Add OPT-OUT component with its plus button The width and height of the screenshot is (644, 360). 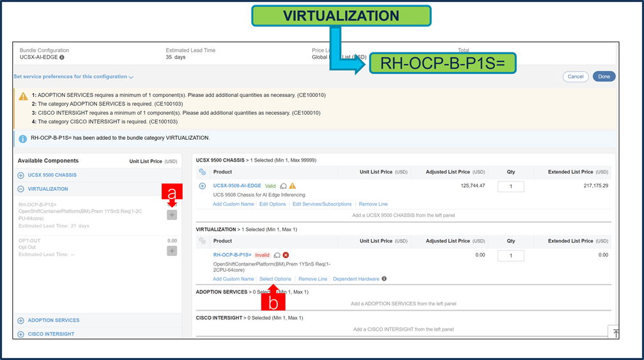172,251
